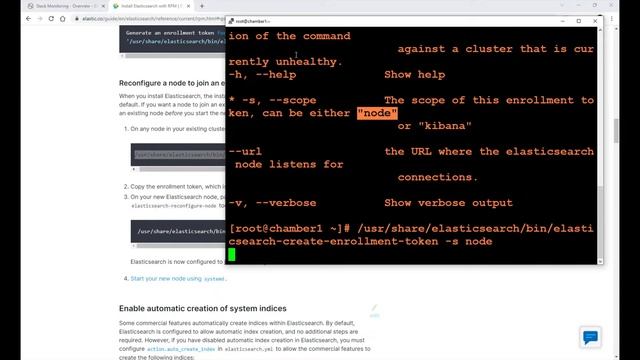Screen dimensions: 640x360
Task: Close the Install Elasticsearch with RPM tab
Action: click(188, 6)
